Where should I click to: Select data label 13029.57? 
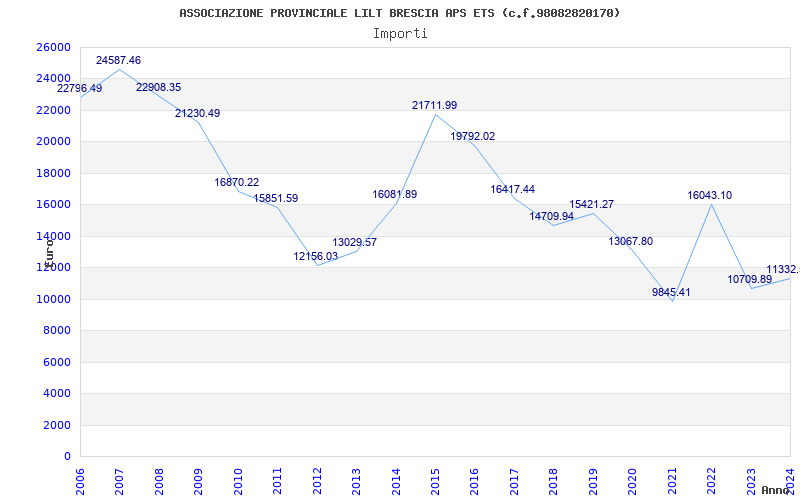tap(355, 242)
